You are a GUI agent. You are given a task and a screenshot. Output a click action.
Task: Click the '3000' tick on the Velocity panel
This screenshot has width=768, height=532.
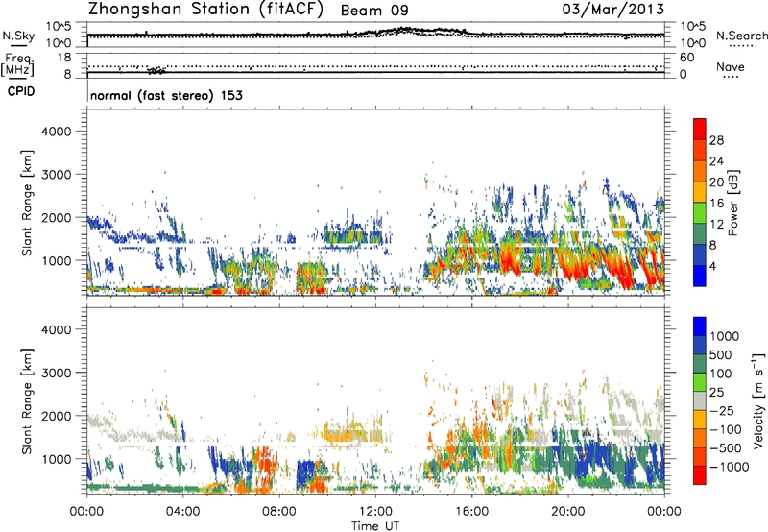tap(57, 373)
